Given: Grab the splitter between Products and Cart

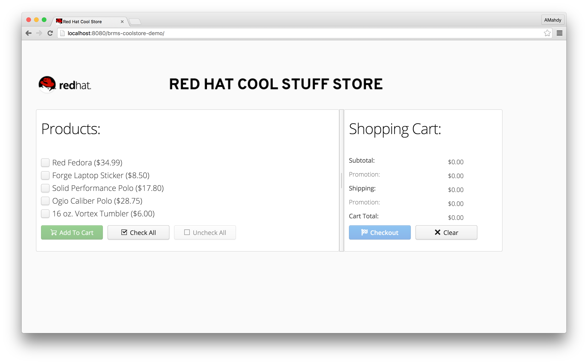Looking at the screenshot, I should tap(341, 181).
